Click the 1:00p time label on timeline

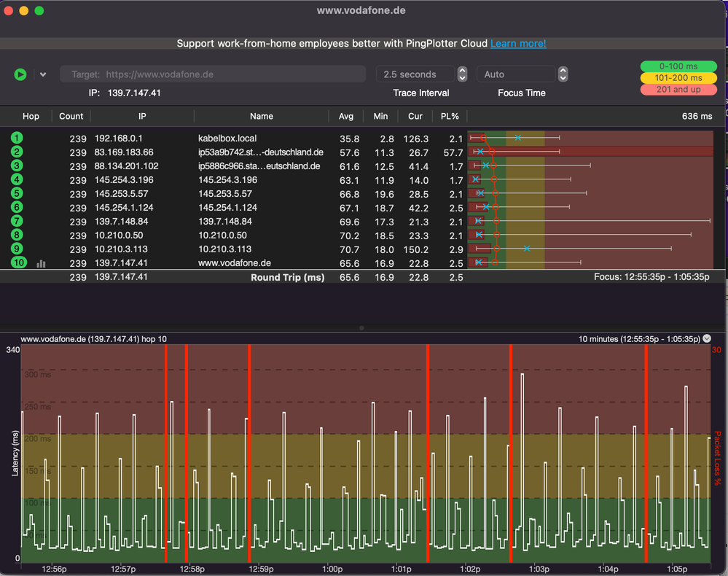(332, 569)
